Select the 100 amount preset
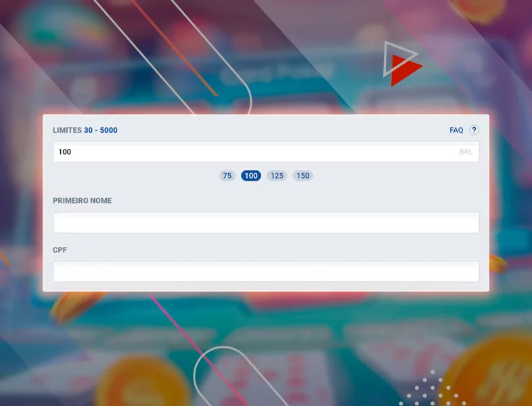Viewport: 532px width, 406px height. pyautogui.click(x=251, y=176)
